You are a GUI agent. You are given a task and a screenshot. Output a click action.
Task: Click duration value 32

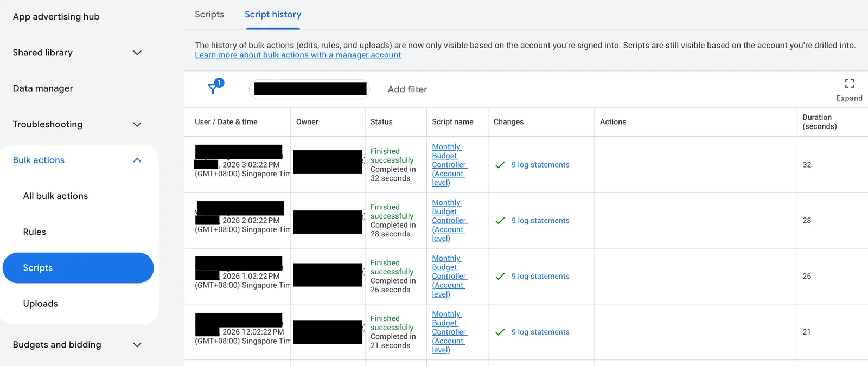807,165
